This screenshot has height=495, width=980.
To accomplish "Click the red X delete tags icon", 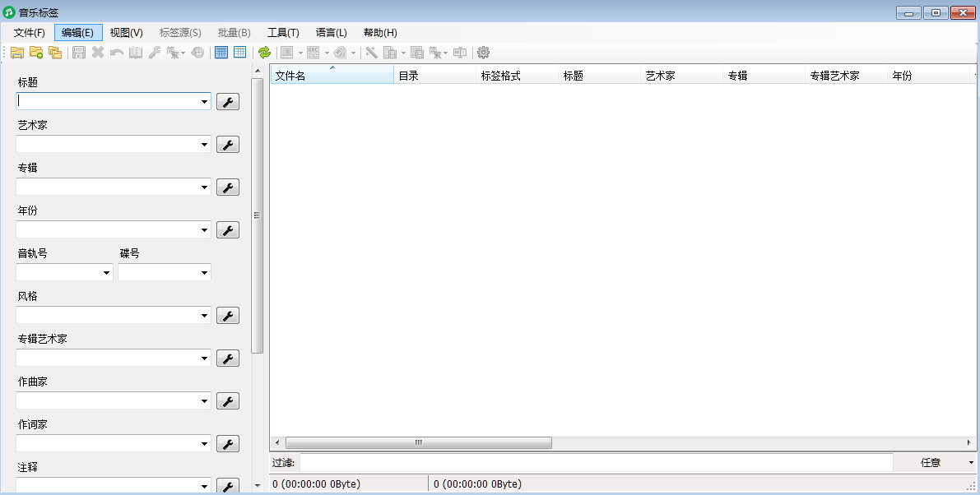I will (96, 52).
